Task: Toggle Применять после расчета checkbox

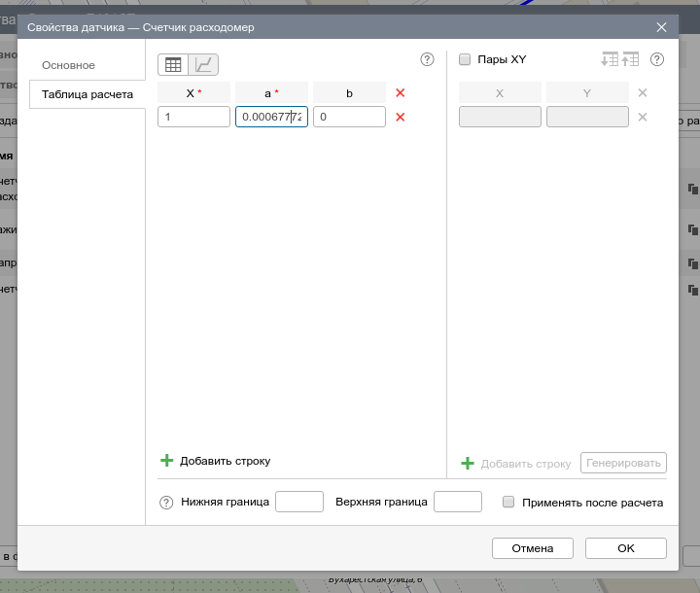Action: pyautogui.click(x=508, y=503)
